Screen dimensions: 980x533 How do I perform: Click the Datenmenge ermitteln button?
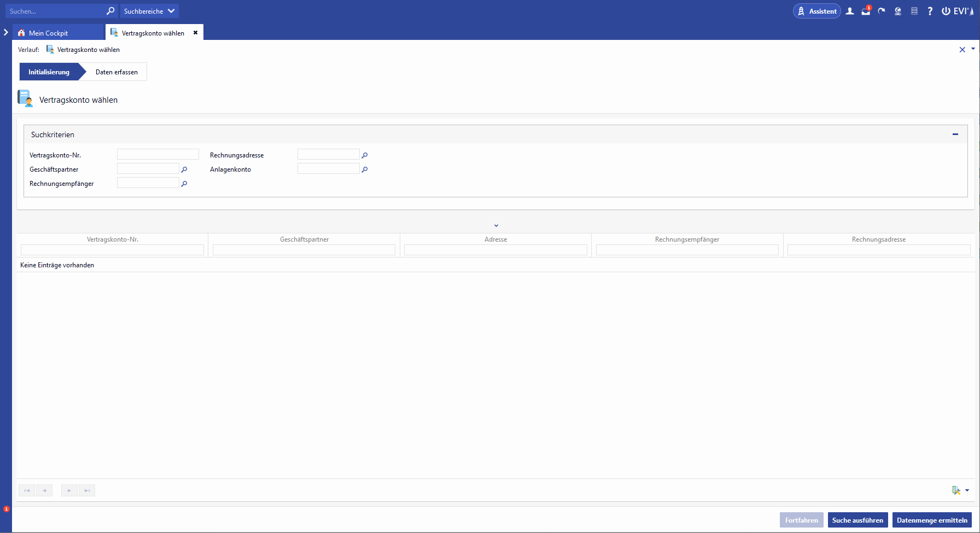(x=931, y=520)
